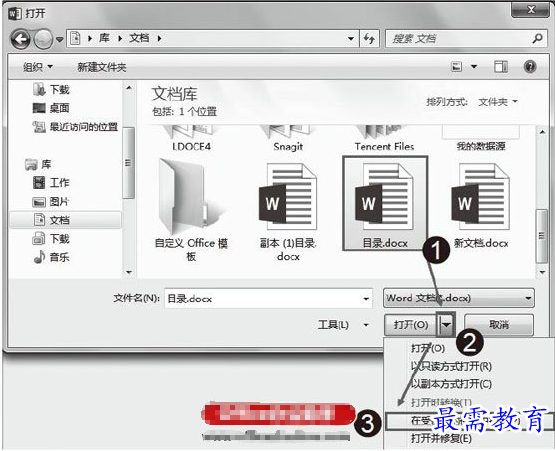Expand the arrow beside 打开 button

coord(446,324)
